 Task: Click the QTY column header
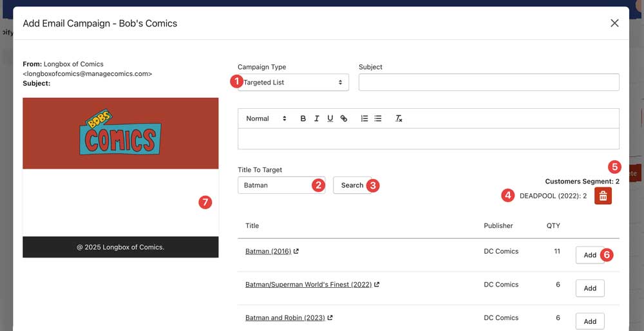(x=553, y=225)
